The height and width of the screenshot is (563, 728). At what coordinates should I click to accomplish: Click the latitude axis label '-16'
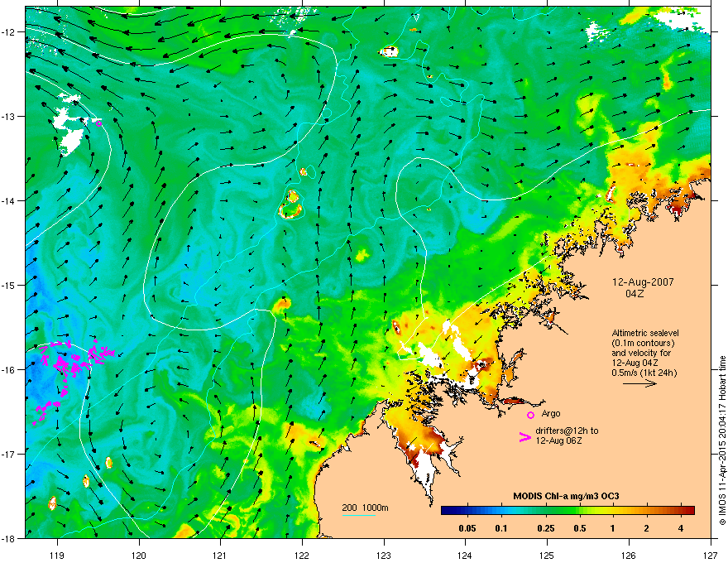point(8,370)
